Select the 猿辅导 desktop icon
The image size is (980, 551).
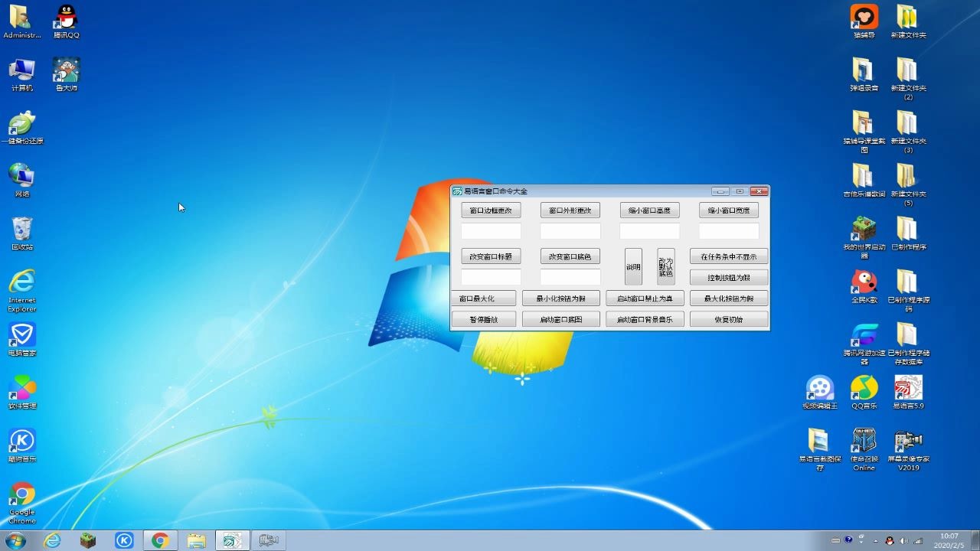[864, 21]
